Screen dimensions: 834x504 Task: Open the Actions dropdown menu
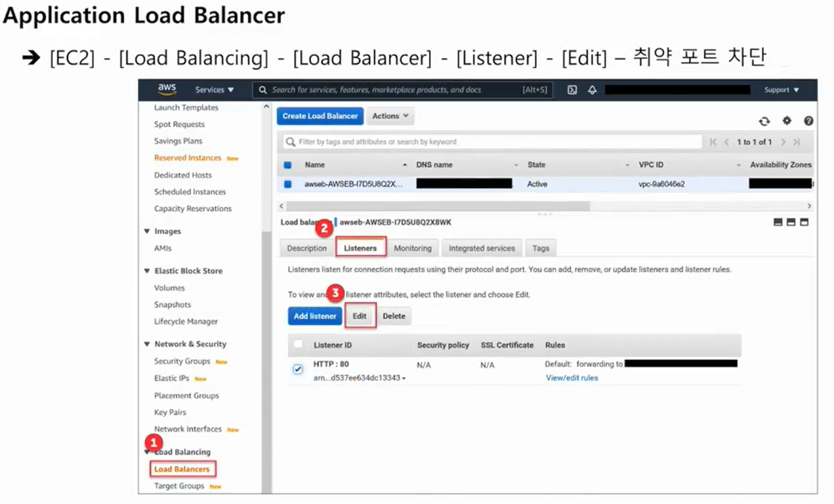point(389,116)
